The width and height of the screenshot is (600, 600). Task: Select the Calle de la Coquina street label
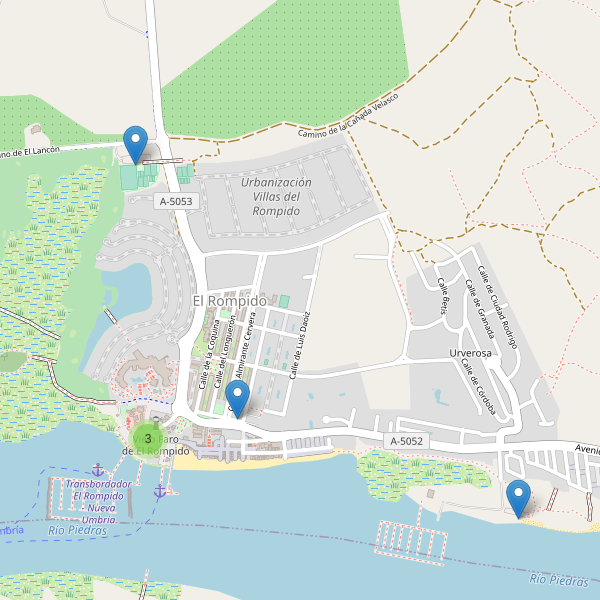209,355
